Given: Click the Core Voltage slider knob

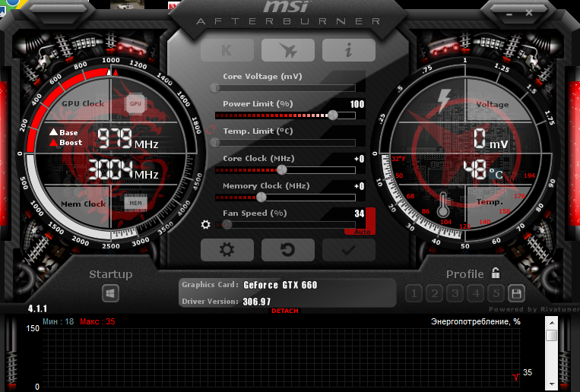Looking at the screenshot, I should (215, 88).
